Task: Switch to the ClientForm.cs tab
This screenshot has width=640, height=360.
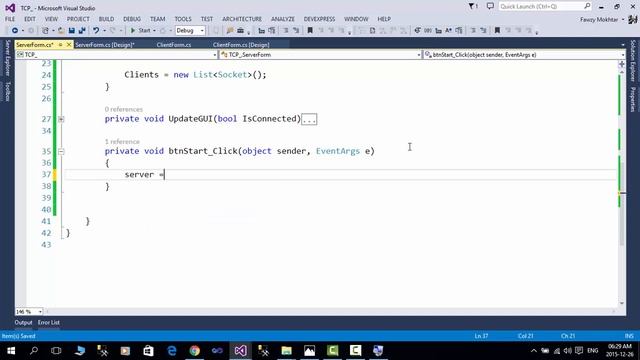Action: (x=174, y=45)
